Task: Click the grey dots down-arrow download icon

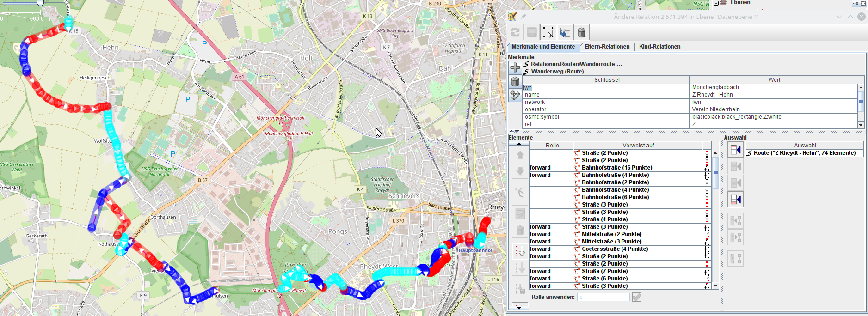Action: click(x=520, y=268)
